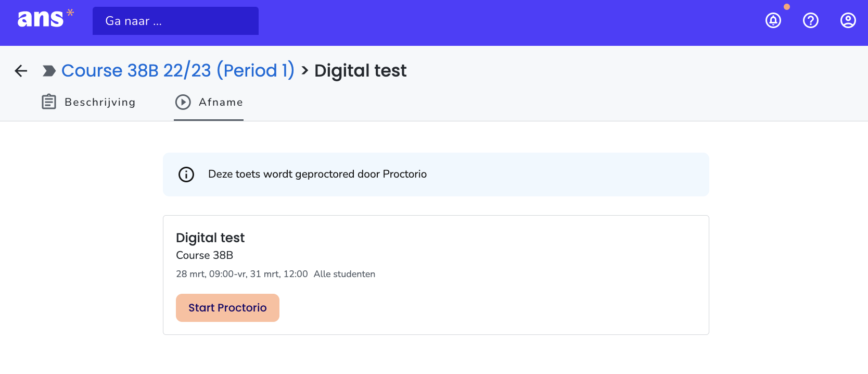Viewport: 868px width, 374px height.
Task: Open the account profile icon
Action: [x=848, y=20]
